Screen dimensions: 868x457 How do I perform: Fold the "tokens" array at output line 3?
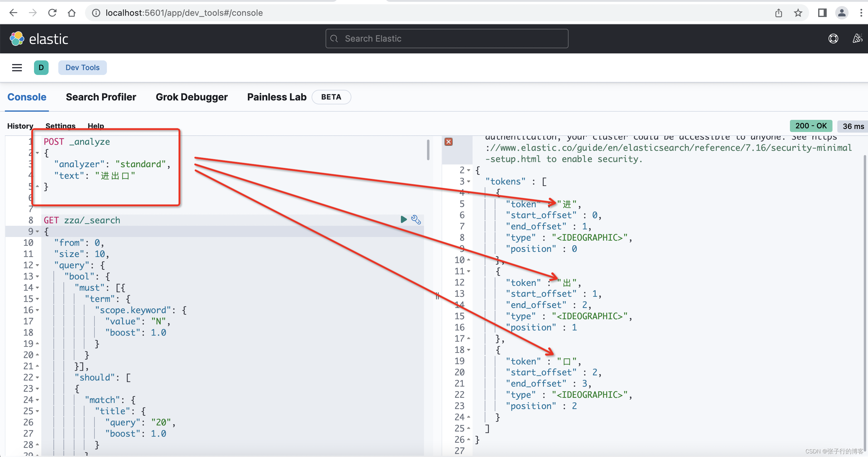point(468,181)
